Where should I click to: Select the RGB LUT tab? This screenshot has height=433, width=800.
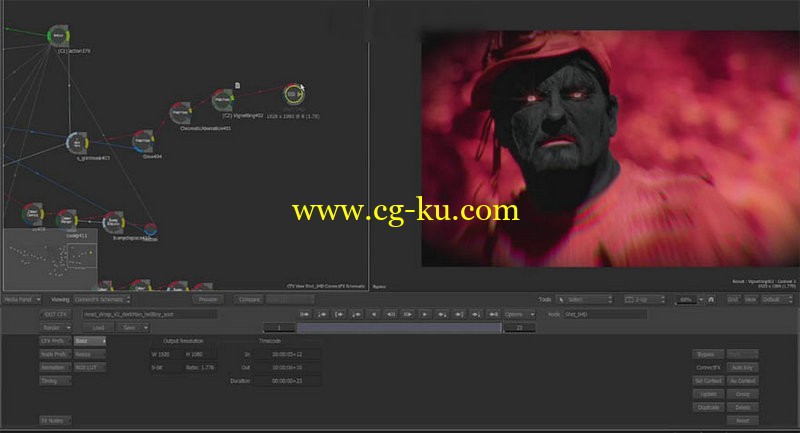click(x=90, y=367)
